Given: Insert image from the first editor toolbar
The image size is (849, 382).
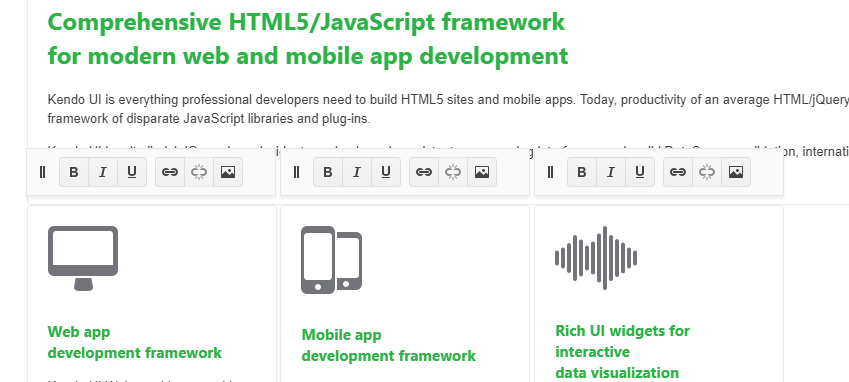Looking at the screenshot, I should point(228,172).
